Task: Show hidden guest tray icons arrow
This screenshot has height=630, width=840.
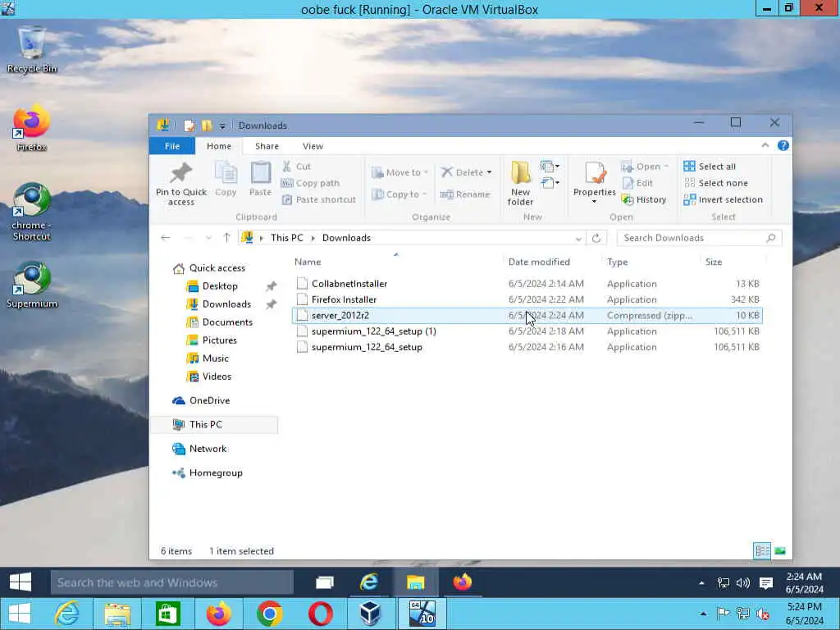Action: click(x=702, y=583)
